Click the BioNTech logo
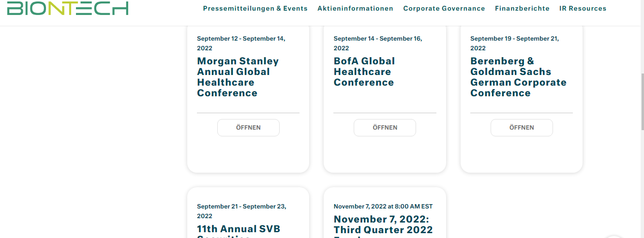Screen dimensions: 644x238 [68, 8]
